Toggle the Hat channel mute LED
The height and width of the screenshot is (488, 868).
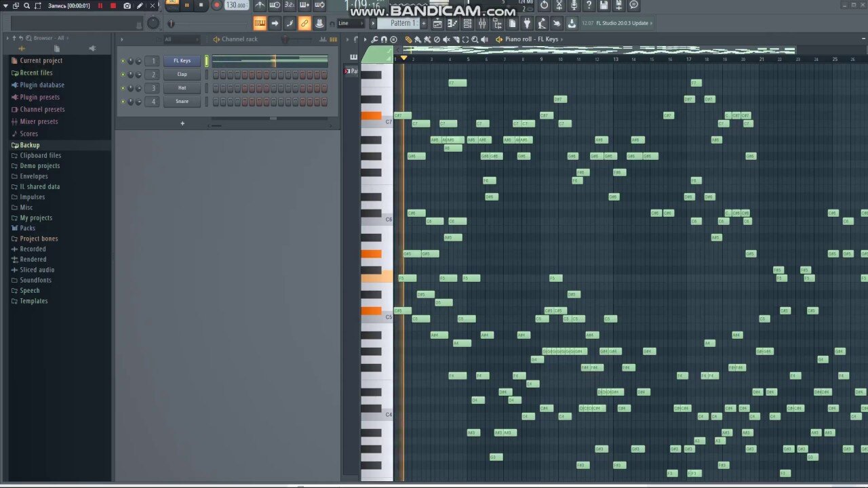click(123, 88)
